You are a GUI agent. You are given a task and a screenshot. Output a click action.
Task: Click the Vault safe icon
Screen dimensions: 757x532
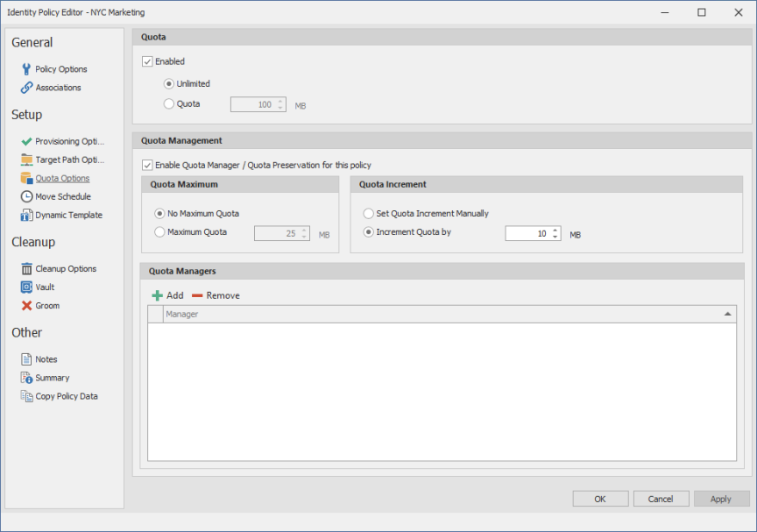click(26, 287)
